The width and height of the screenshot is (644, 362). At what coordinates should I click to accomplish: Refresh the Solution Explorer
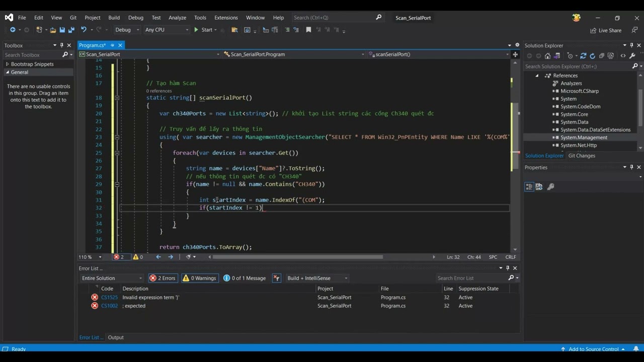click(x=592, y=56)
